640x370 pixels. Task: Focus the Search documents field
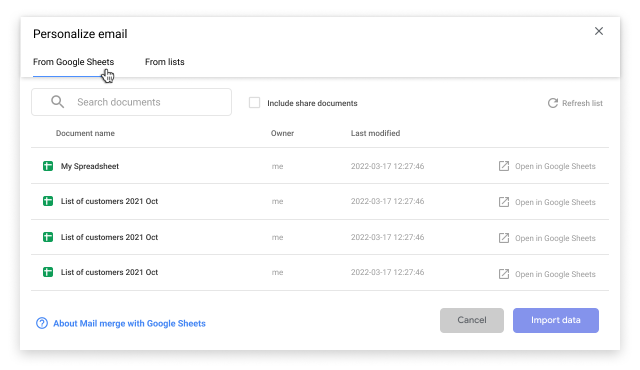click(131, 102)
